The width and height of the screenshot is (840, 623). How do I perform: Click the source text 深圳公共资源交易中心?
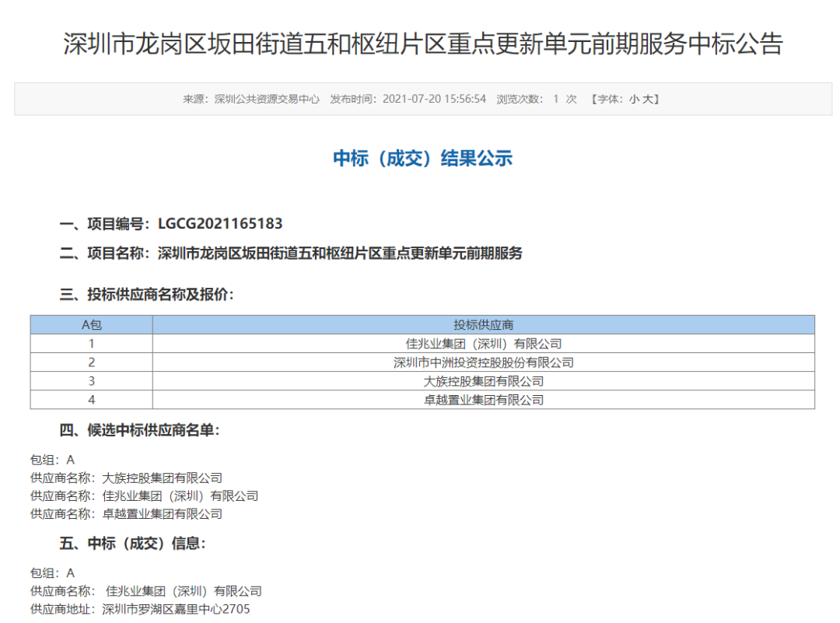[267, 99]
